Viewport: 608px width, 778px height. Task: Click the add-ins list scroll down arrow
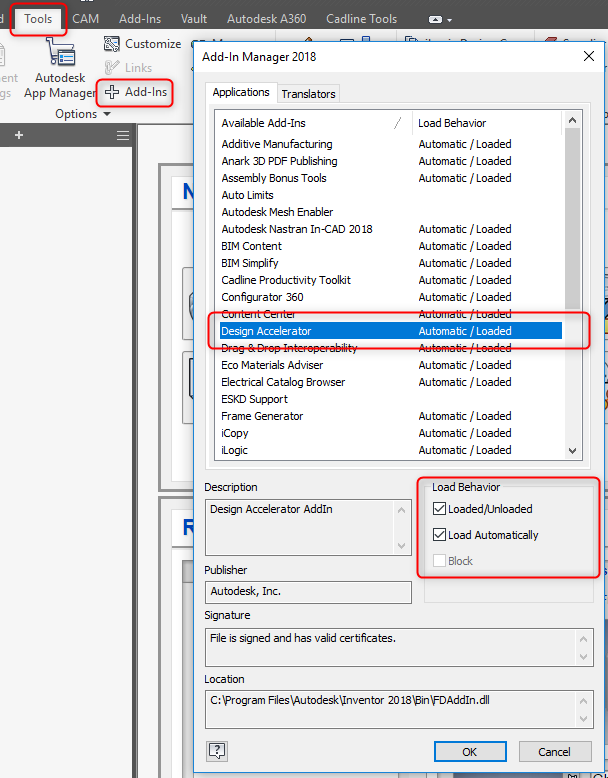click(572, 451)
